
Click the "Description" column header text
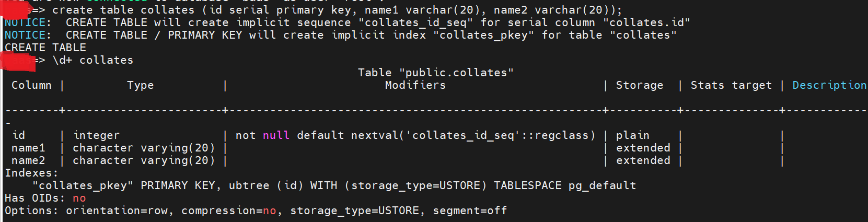(x=829, y=85)
